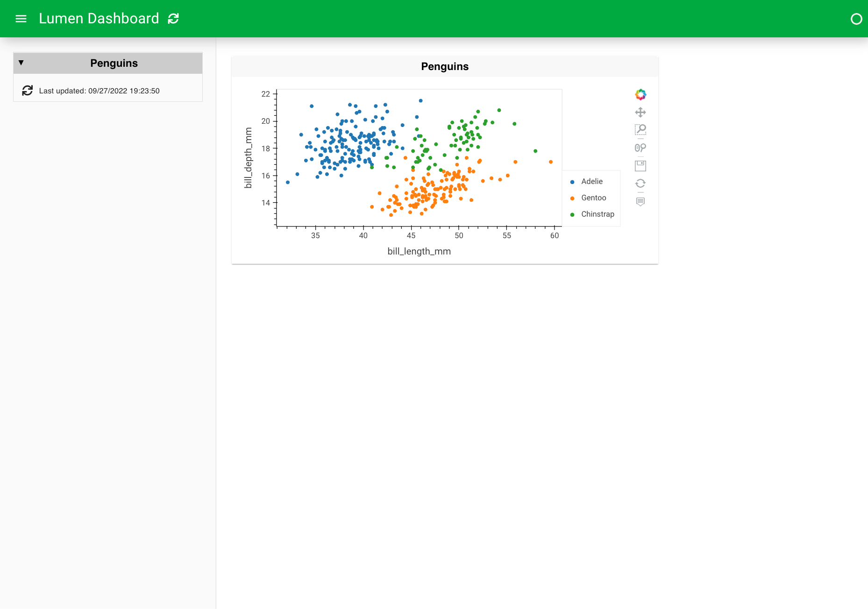The width and height of the screenshot is (868, 615).
Task: Refresh the Penguins source in the sidebar
Action: click(x=28, y=91)
